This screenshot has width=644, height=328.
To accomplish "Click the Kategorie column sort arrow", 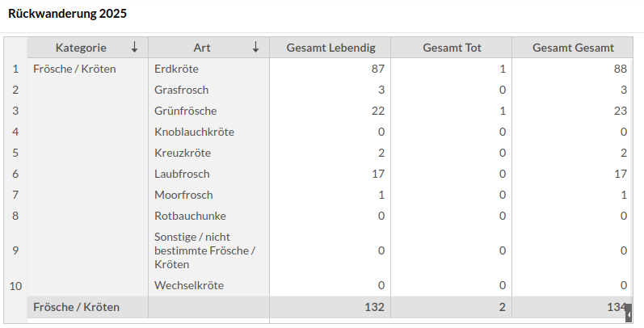I will pyautogui.click(x=135, y=48).
